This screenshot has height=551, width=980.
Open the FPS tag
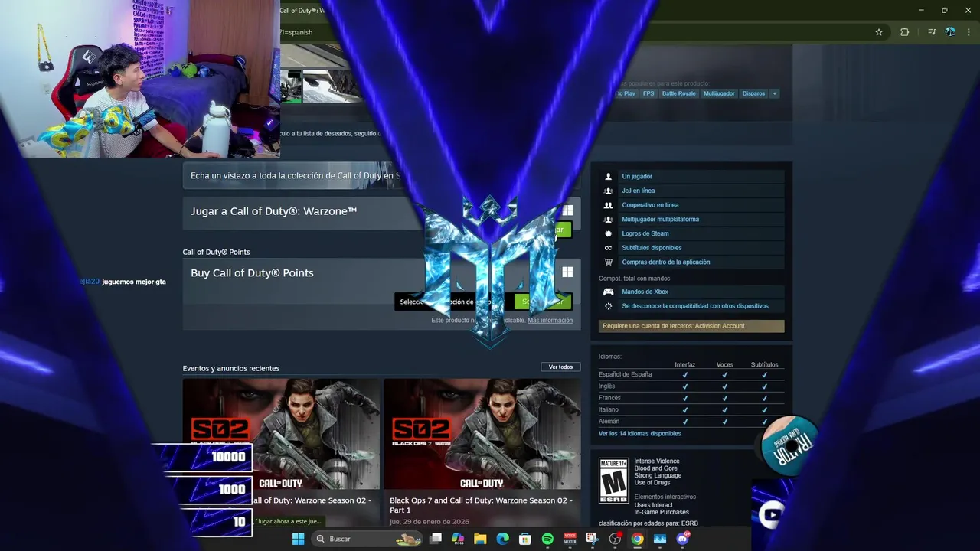coord(648,93)
